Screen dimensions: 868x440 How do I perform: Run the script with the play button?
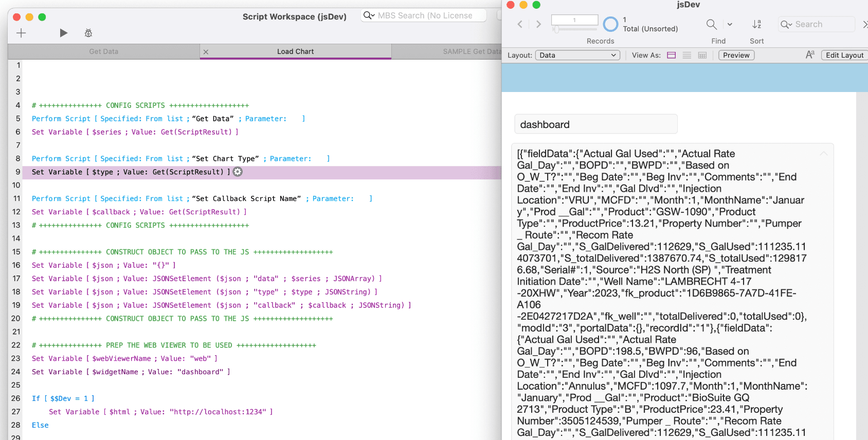pyautogui.click(x=63, y=33)
